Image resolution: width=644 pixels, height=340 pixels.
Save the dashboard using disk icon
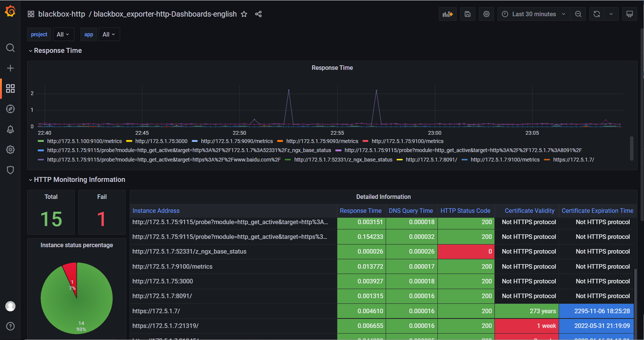tap(467, 14)
